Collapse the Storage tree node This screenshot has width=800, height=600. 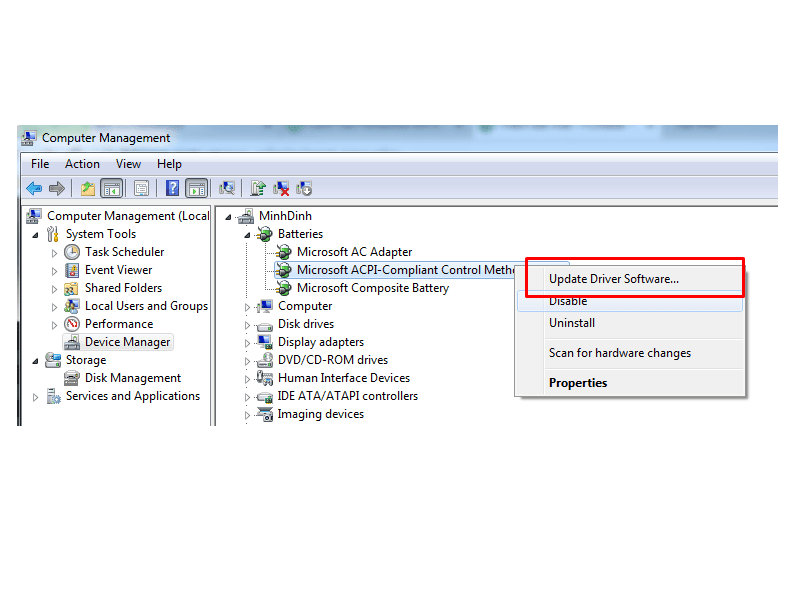pos(35,361)
